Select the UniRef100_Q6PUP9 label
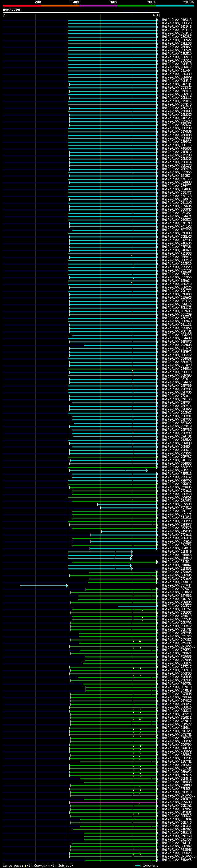This screenshot has width=197, height=868. coord(177,78)
